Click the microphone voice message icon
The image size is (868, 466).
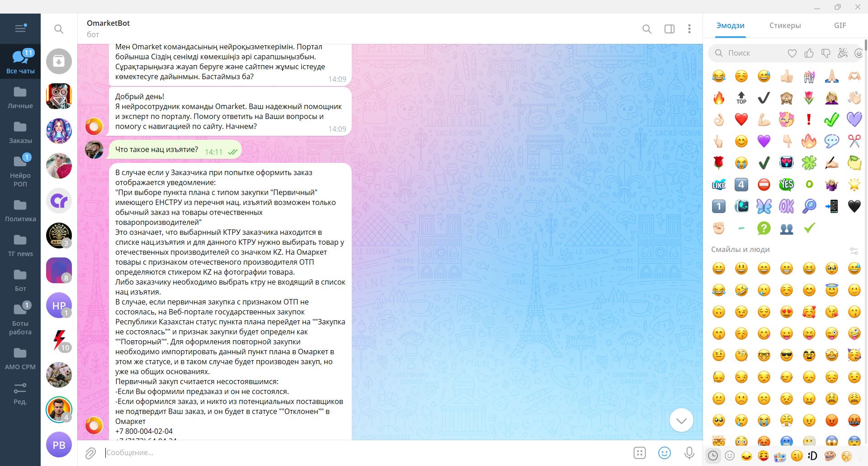tap(689, 453)
